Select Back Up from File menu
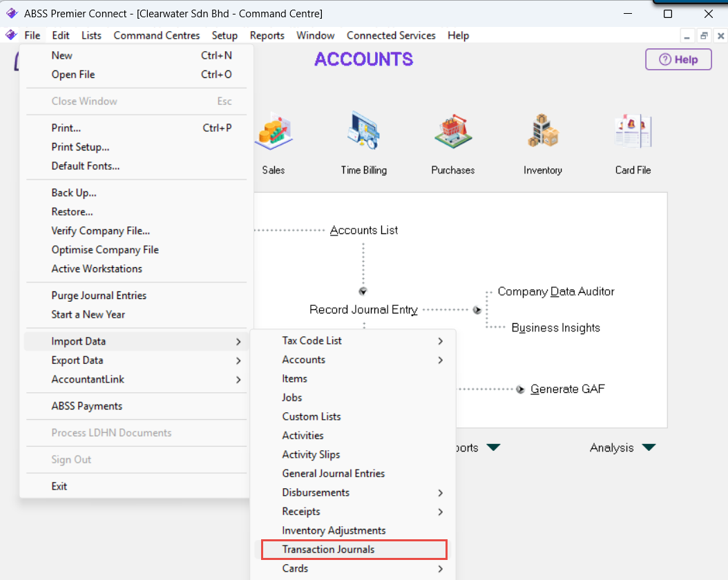This screenshot has width=728, height=580. tap(74, 193)
